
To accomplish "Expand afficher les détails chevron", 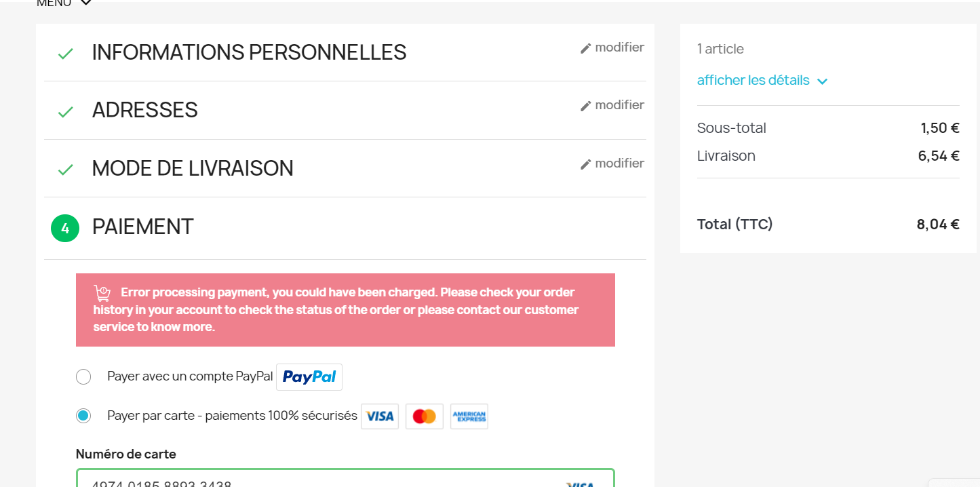I will [823, 81].
